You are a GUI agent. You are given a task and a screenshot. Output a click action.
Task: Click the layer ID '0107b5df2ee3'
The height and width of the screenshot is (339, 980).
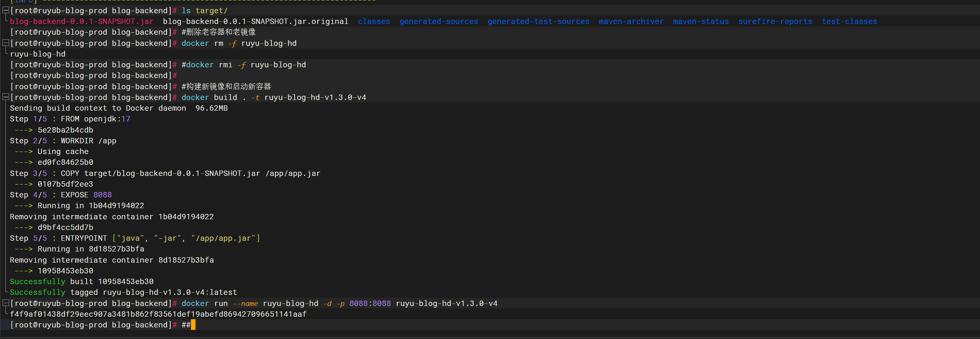65,184
